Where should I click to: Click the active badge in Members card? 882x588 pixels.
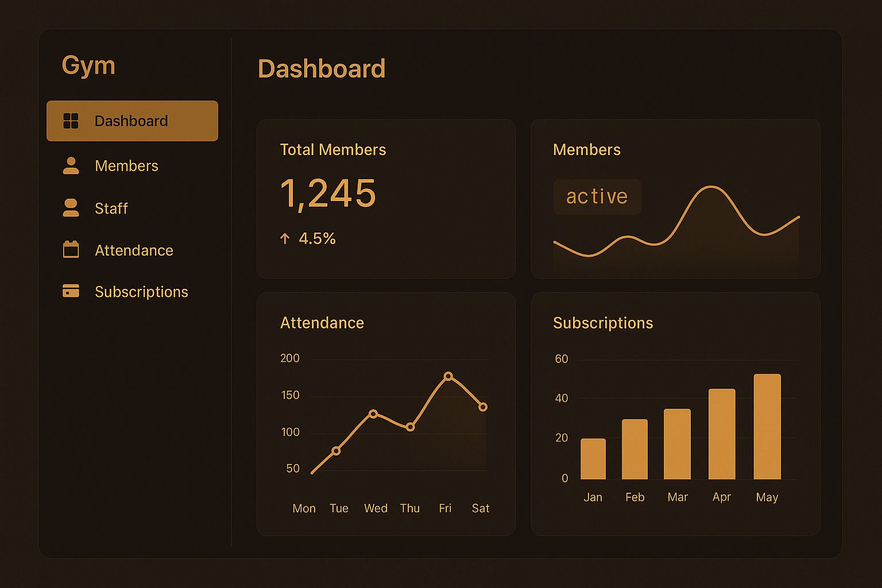(x=597, y=197)
